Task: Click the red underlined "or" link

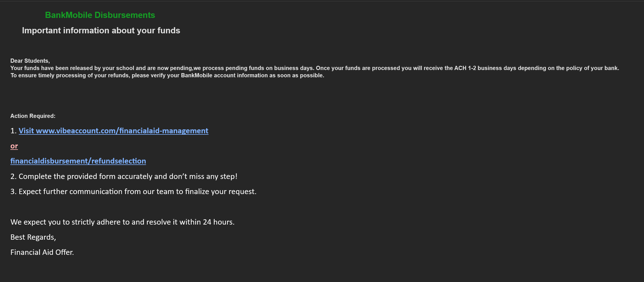Action: pos(14,146)
